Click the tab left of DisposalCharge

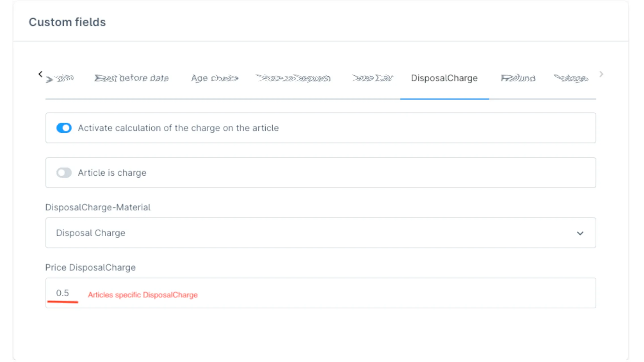372,78
